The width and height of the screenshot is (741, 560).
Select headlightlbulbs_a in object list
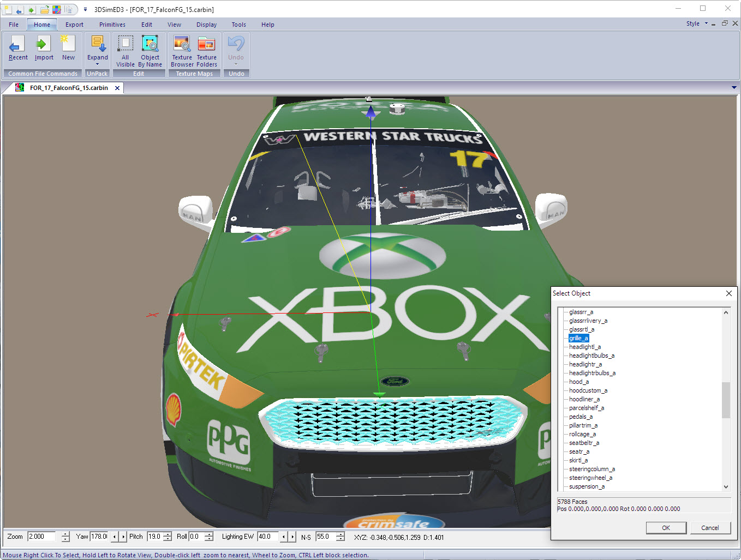[591, 356]
